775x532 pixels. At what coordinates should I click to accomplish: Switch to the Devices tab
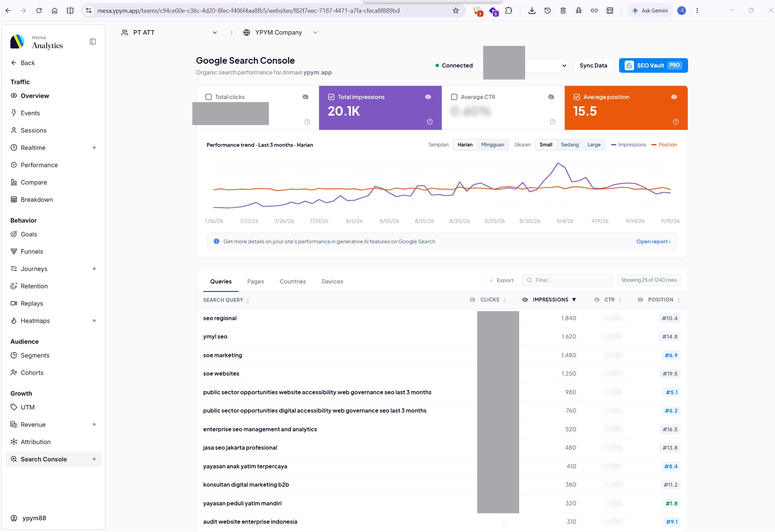pyautogui.click(x=332, y=281)
